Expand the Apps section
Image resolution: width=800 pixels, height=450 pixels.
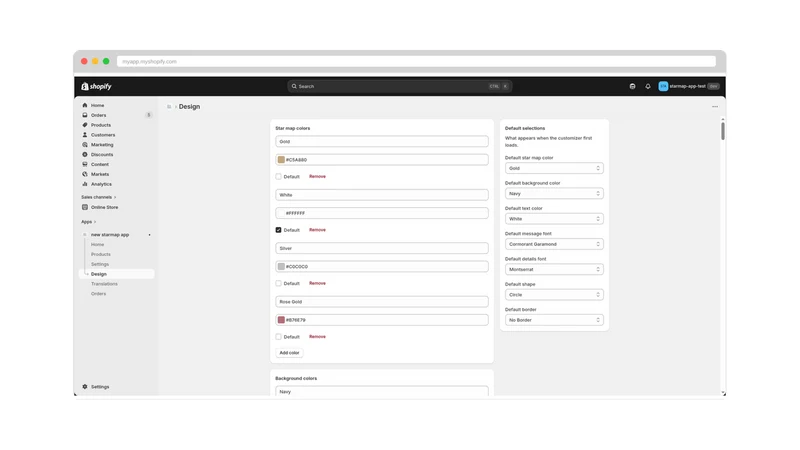(88, 222)
